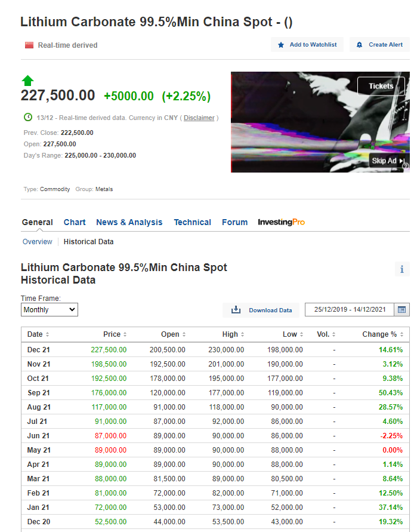Click the Dec 21 row date
The width and height of the screenshot is (417, 532).
[38, 350]
